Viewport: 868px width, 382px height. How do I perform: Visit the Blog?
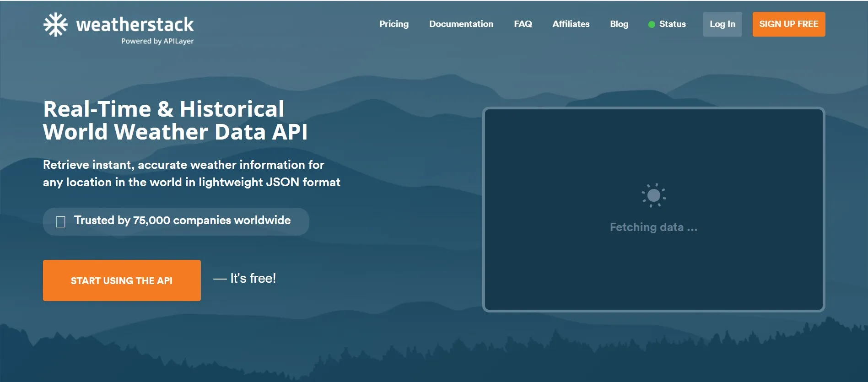619,24
